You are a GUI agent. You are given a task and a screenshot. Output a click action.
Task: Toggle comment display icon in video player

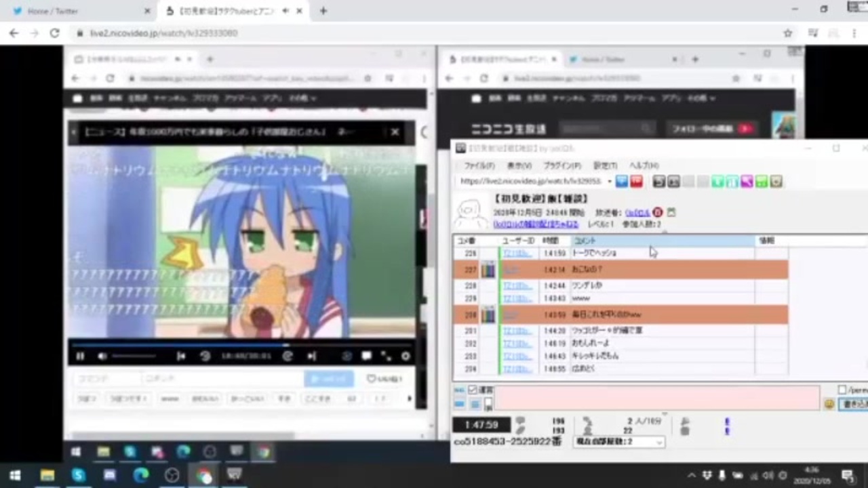pyautogui.click(x=366, y=356)
